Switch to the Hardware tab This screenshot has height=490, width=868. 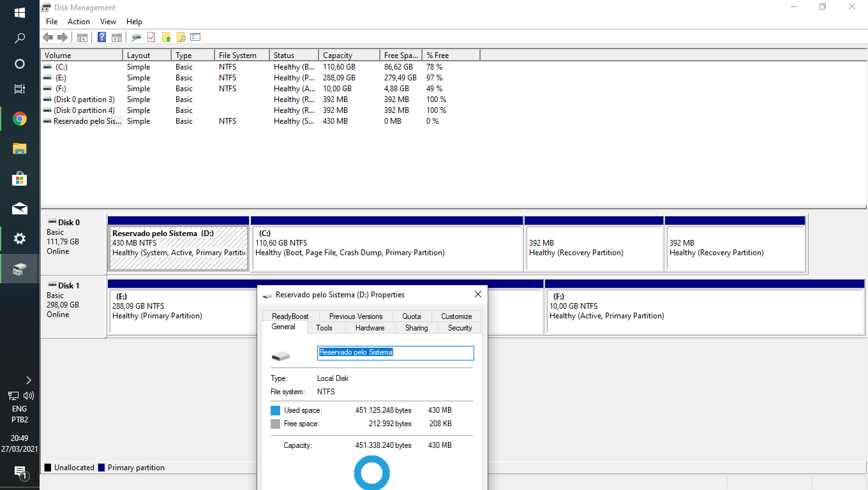point(370,328)
